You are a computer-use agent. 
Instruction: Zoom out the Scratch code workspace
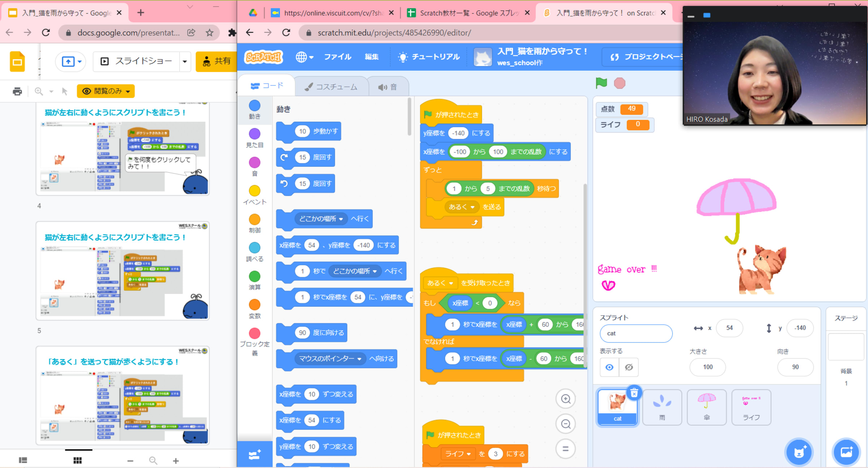pyautogui.click(x=566, y=424)
